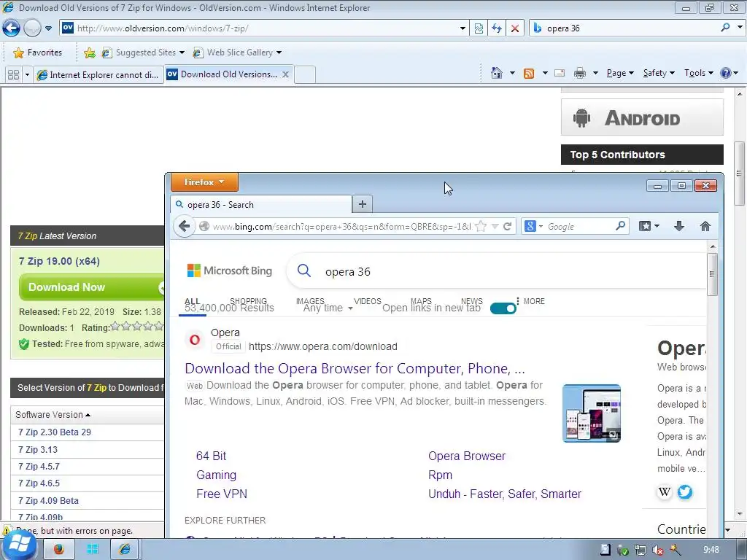Click IE Forward navigation button
The height and width of the screenshot is (560, 747).
(x=32, y=28)
